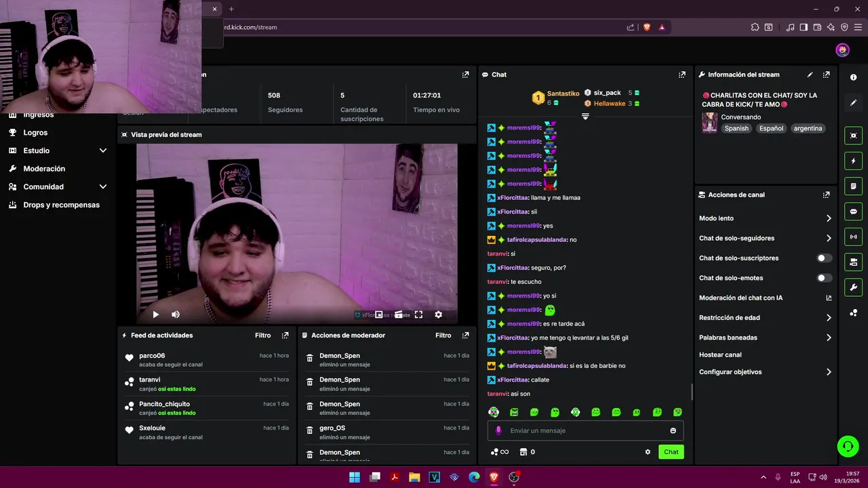The image size is (868, 488).
Task: Click the green Chat send button
Action: [x=671, y=452]
